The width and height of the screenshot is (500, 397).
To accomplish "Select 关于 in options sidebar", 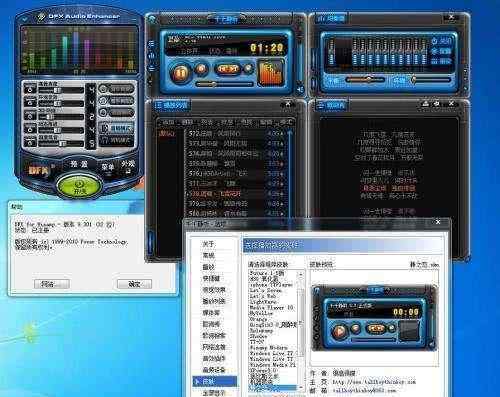I will (x=208, y=244).
